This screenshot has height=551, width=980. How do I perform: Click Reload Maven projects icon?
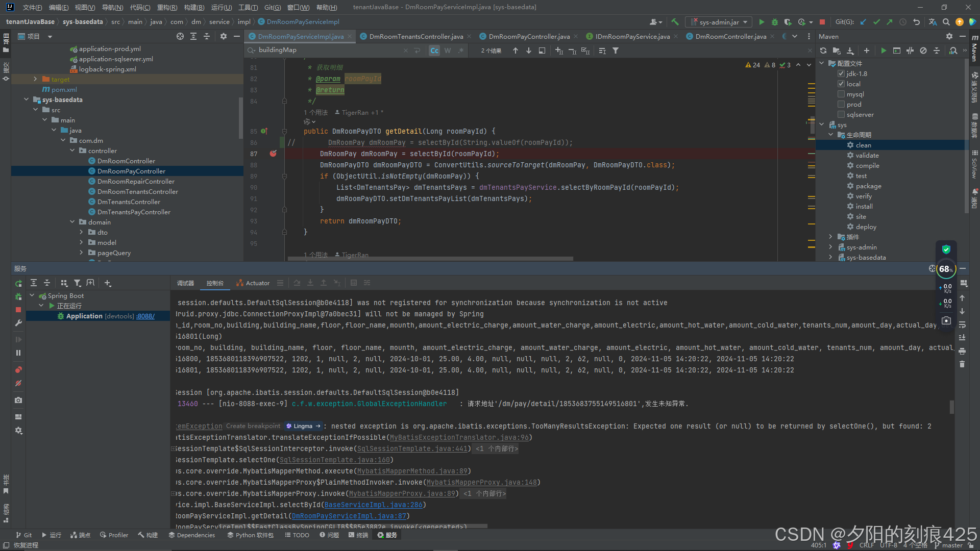823,51
